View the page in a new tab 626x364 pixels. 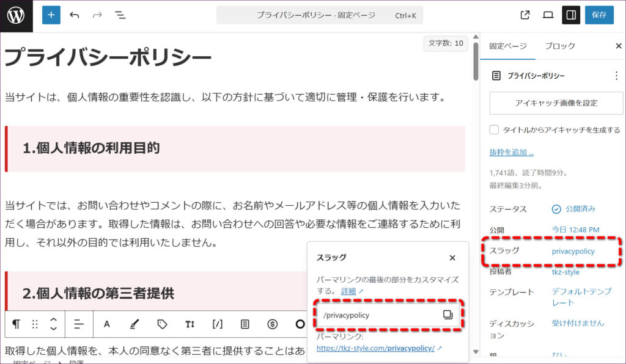pyautogui.click(x=525, y=15)
